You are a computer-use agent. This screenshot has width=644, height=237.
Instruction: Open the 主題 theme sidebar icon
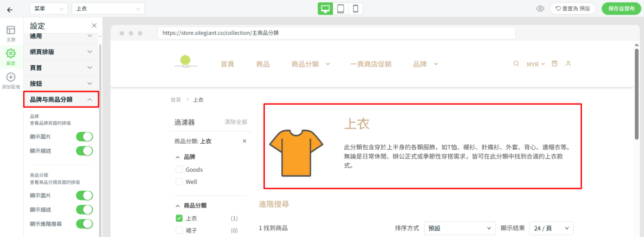pos(11,34)
